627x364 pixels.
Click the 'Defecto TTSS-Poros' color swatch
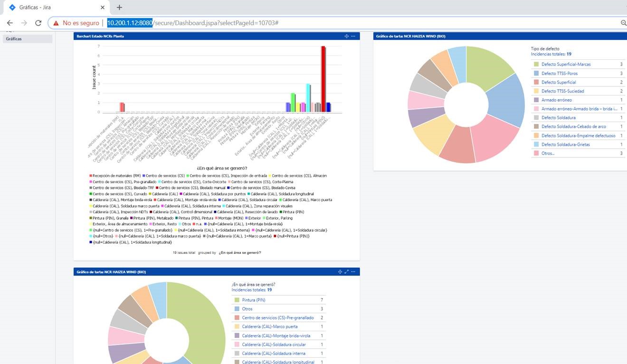click(x=536, y=73)
